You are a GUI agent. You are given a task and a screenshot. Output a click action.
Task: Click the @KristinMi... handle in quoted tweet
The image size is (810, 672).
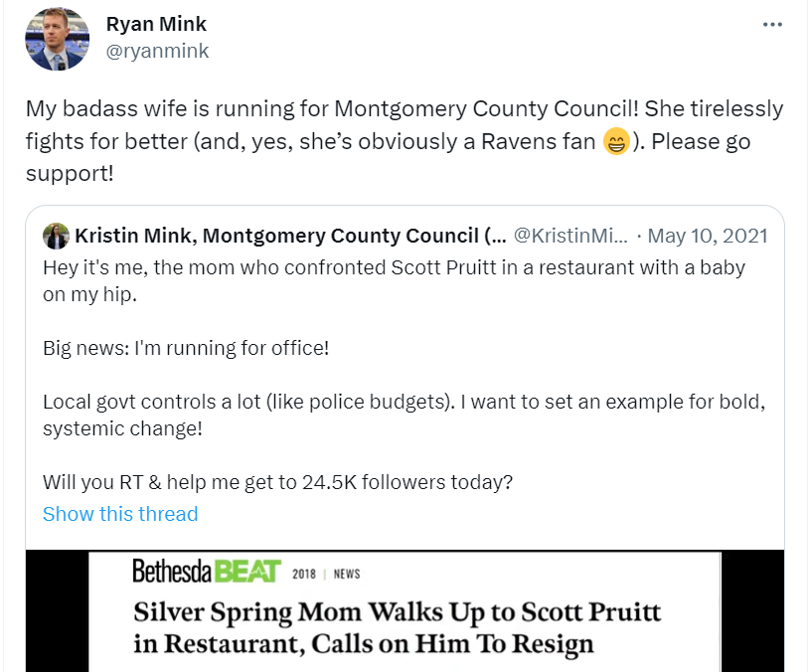click(569, 237)
